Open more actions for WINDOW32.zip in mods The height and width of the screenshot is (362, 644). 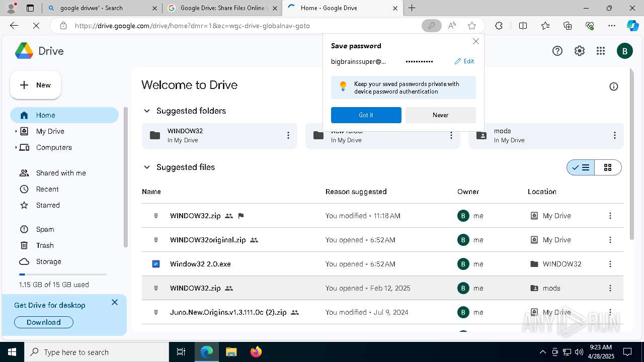tap(610, 288)
